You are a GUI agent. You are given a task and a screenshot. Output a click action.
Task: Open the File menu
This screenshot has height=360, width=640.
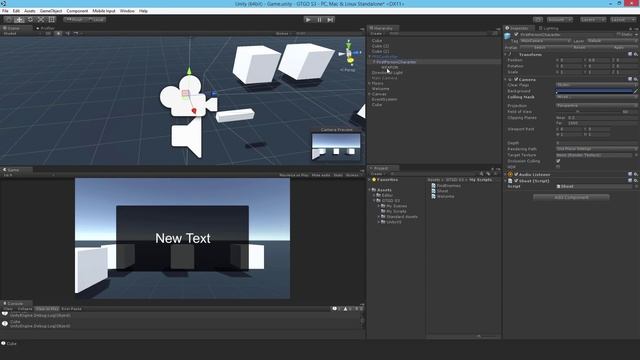coord(5,11)
